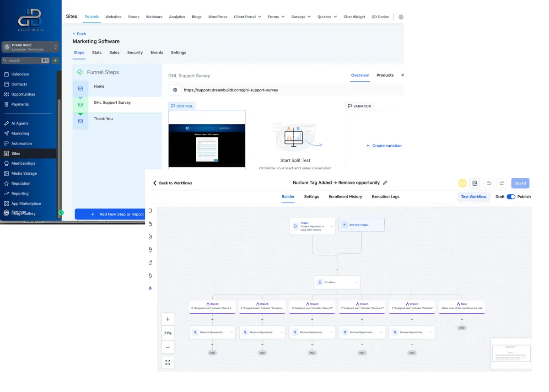The width and height of the screenshot is (549, 392).
Task: Click Add New Trigger card
Action: tap(361, 225)
